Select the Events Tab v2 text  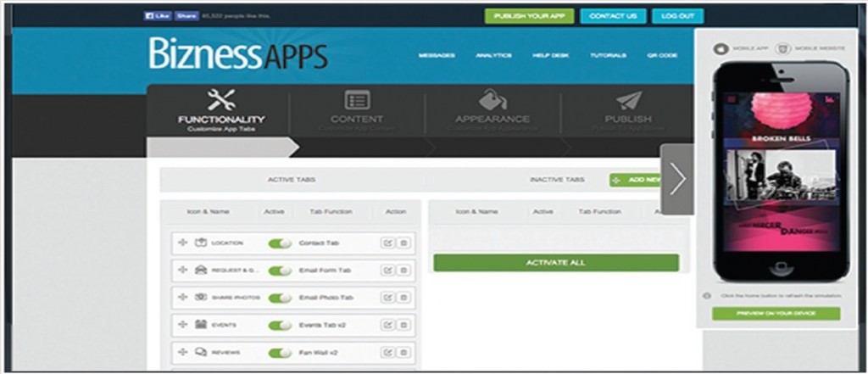322,326
